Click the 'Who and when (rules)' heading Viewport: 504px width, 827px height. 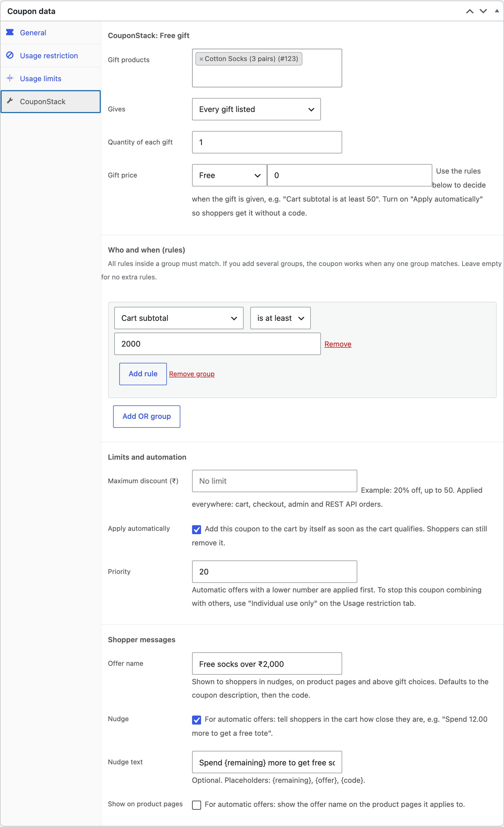146,250
